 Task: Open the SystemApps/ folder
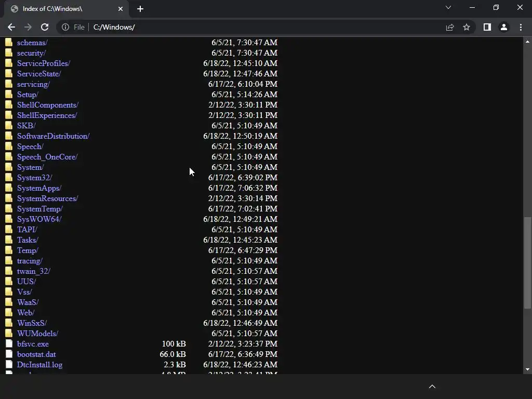coord(39,188)
